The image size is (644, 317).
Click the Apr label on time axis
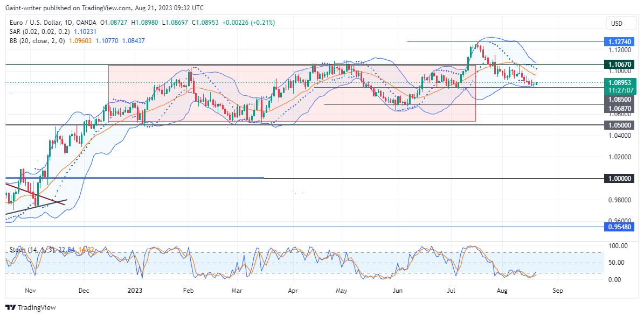click(293, 290)
